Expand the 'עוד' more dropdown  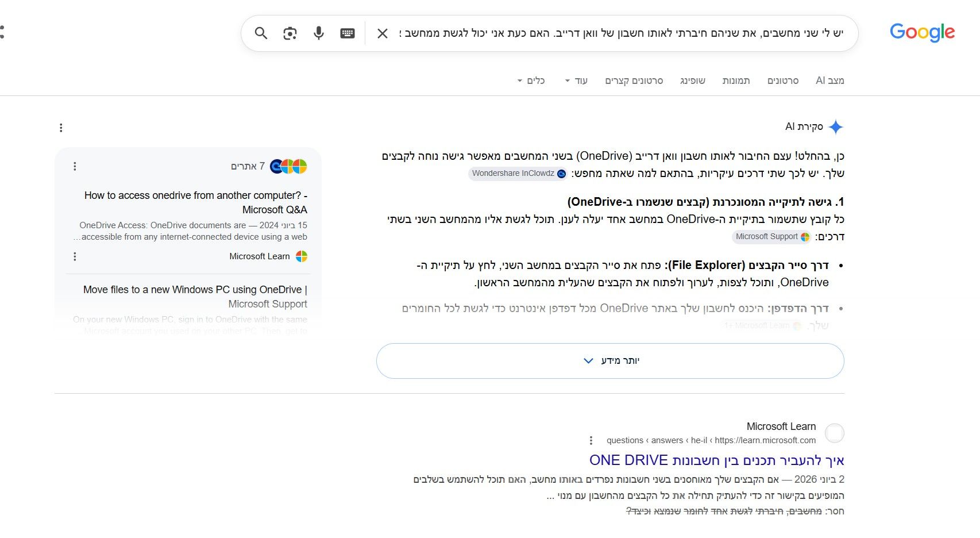pyautogui.click(x=576, y=80)
